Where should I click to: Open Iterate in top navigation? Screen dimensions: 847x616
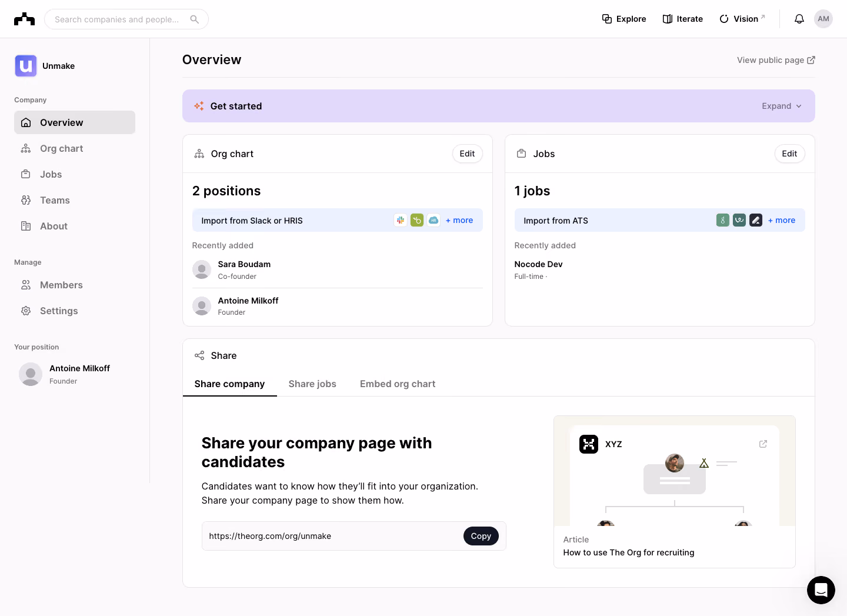click(683, 19)
